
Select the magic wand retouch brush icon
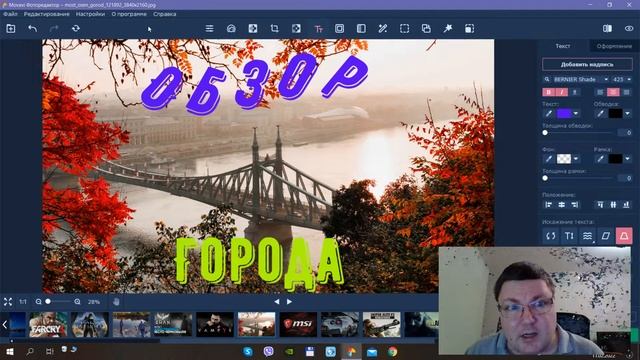(x=382, y=29)
